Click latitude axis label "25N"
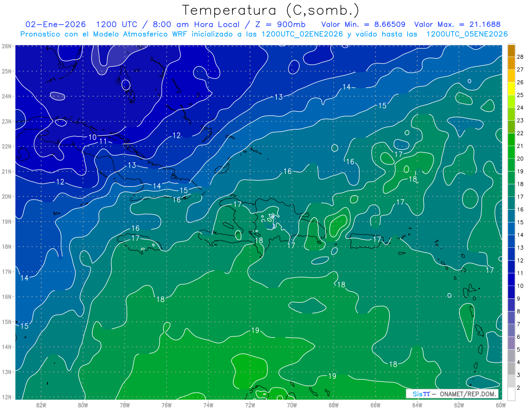 coord(6,71)
